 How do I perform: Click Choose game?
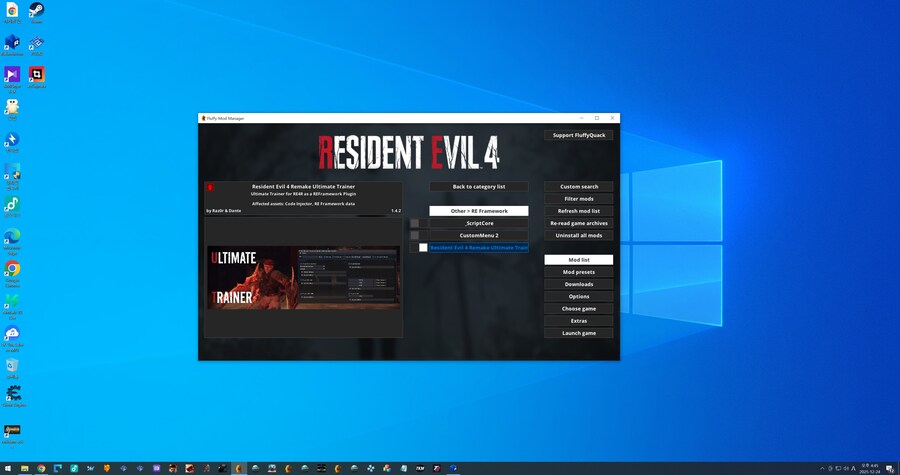tap(579, 309)
